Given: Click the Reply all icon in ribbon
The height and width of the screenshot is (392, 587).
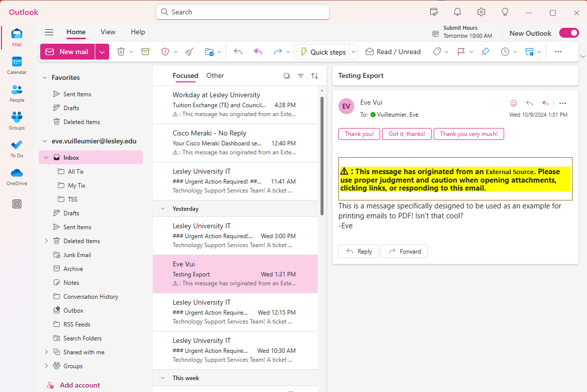Looking at the screenshot, I should click(258, 52).
